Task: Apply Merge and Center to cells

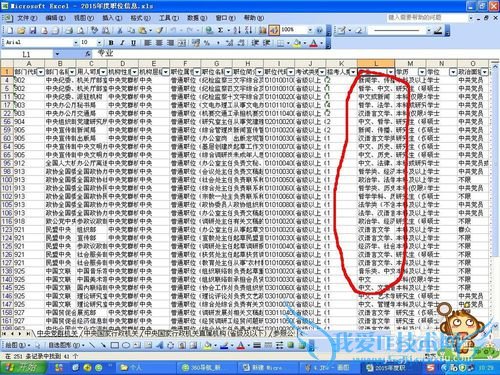Action: tap(182, 43)
